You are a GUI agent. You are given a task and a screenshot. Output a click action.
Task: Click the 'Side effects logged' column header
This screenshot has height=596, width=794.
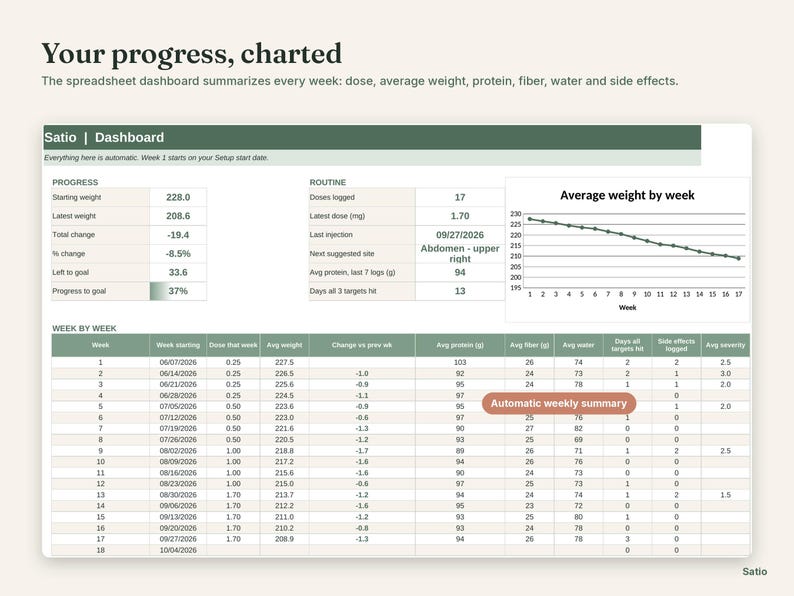[677, 345]
